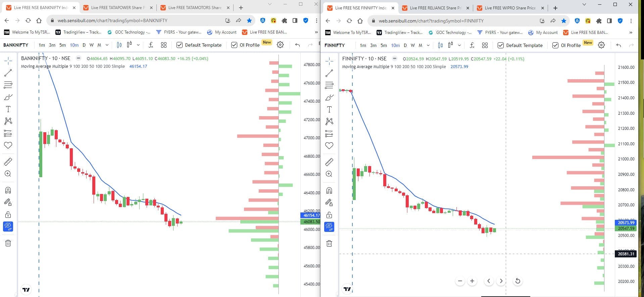The width and height of the screenshot is (644, 297).
Task: Toggle magnet mode in BANKNIFTY chart
Action: (8, 190)
